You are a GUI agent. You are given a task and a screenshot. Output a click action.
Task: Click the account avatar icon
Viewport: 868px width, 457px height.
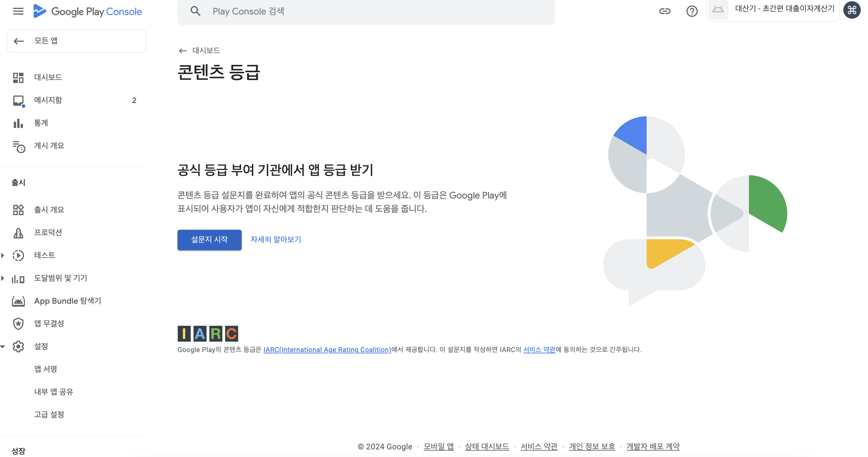pyautogui.click(x=852, y=10)
